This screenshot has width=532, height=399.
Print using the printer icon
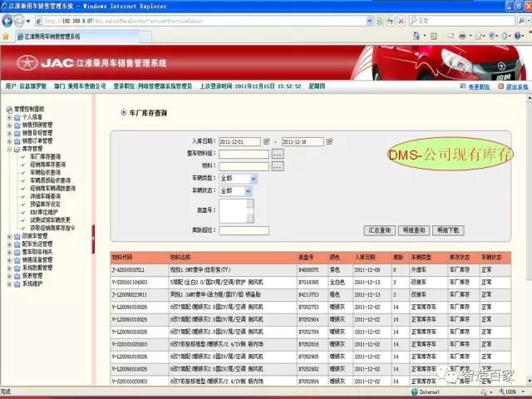tap(462, 36)
